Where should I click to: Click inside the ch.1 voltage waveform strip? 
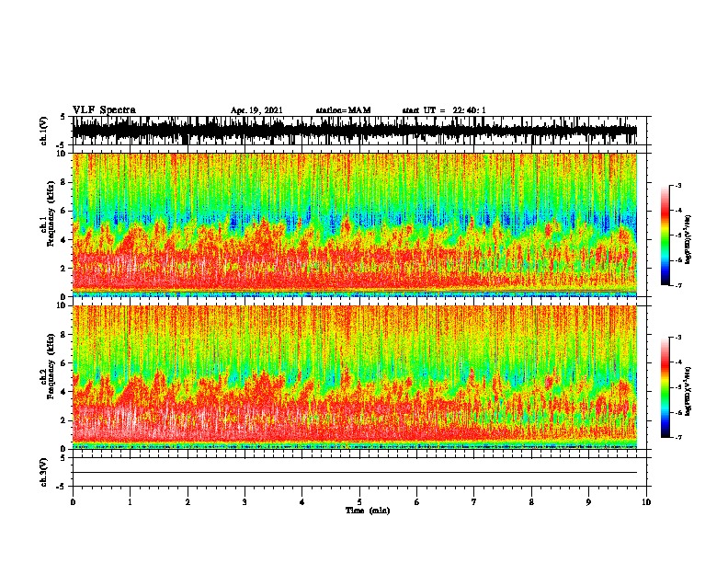(355, 131)
